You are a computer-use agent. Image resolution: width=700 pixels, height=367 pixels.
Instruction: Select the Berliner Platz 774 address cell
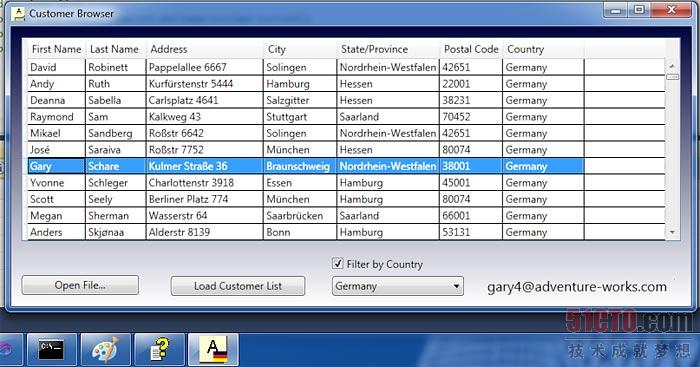click(205, 200)
